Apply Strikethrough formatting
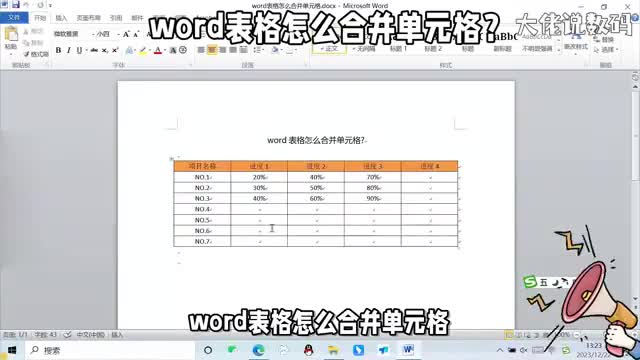This screenshot has width=640, height=360. tap(94, 50)
